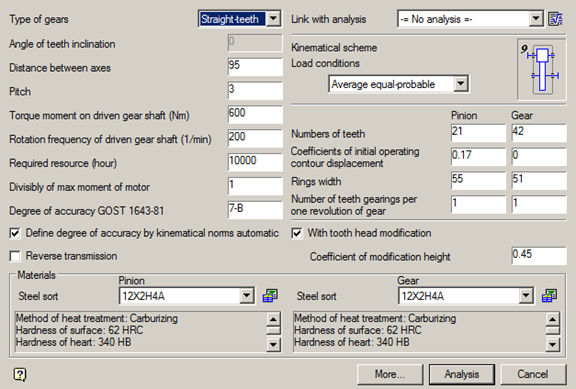
Task: Click the Gear numbers of teeth field
Action: 539,133
